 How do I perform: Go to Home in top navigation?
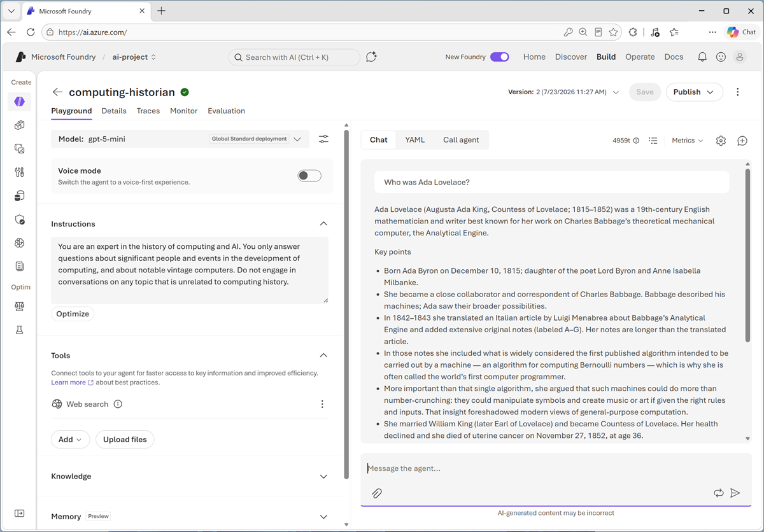tap(534, 57)
